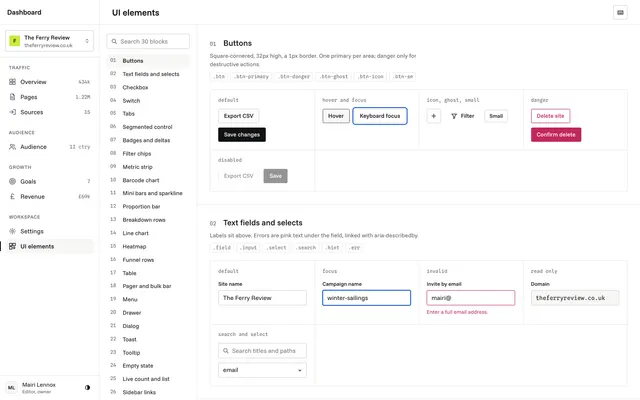Jump to Heatmap block
Image resolution: width=640 pixels, height=400 pixels.
pos(148,247)
